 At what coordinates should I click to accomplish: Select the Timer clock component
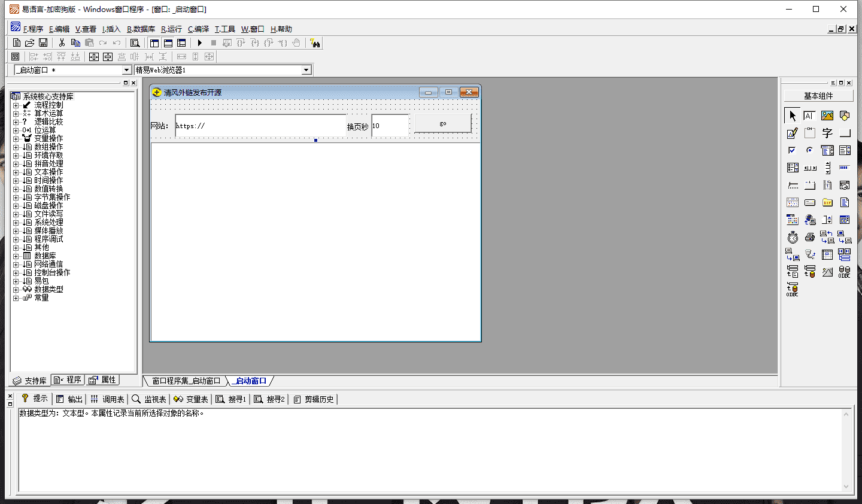point(793,238)
